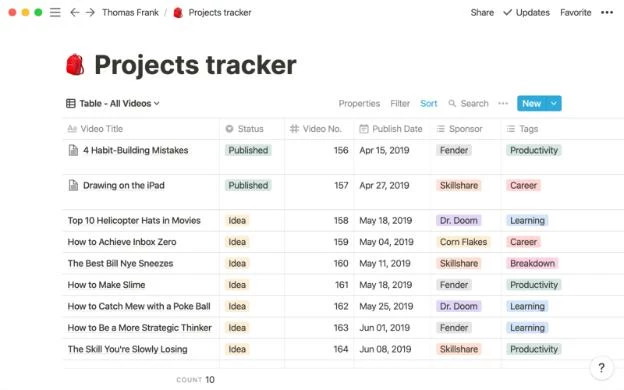
Task: Open Top 10 Helicopter Hats in Movies
Action: click(134, 220)
